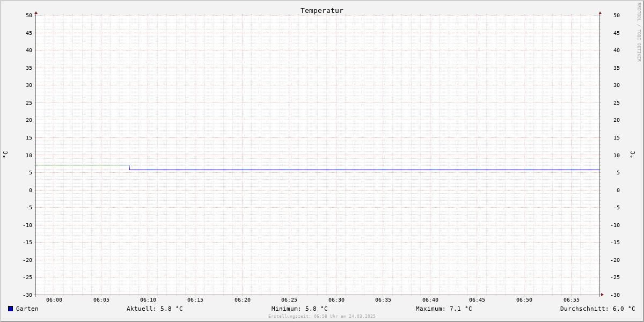Click the 'Erstellungszeit: 06:58 Uhr' footer text
Image resolution: width=644 pixels, height=322 pixels.
(322, 316)
